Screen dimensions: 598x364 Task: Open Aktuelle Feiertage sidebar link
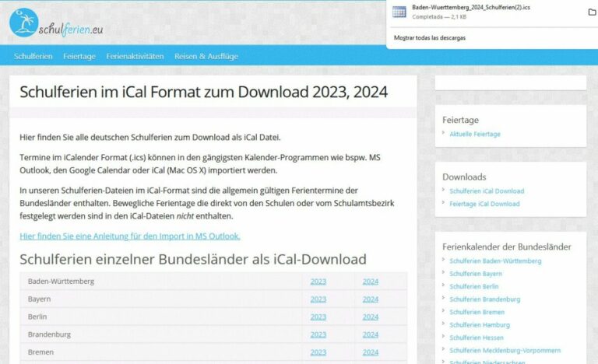[475, 134]
